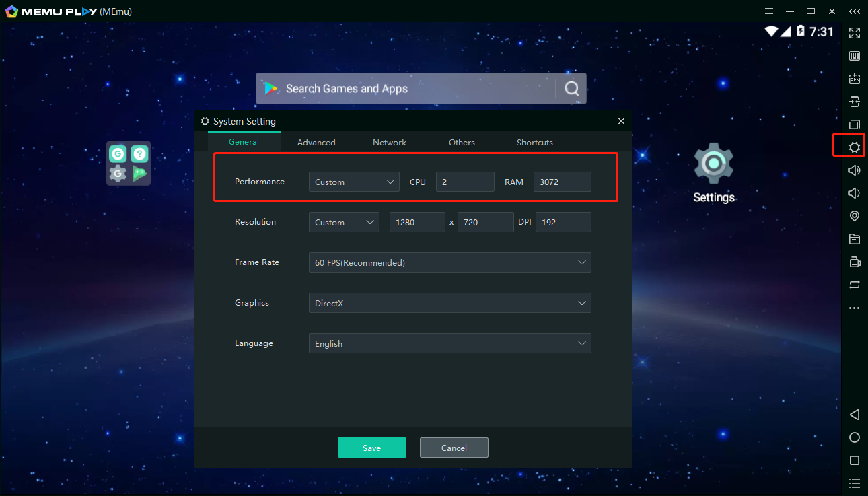
Task: Expand the Frame Rate dropdown
Action: click(x=449, y=262)
